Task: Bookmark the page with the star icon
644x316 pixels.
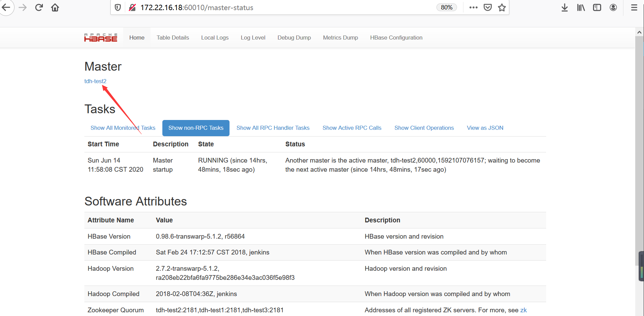Action: (x=502, y=7)
